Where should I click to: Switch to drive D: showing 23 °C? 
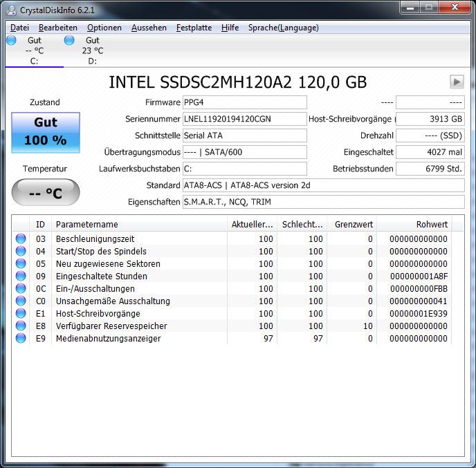tap(92, 50)
